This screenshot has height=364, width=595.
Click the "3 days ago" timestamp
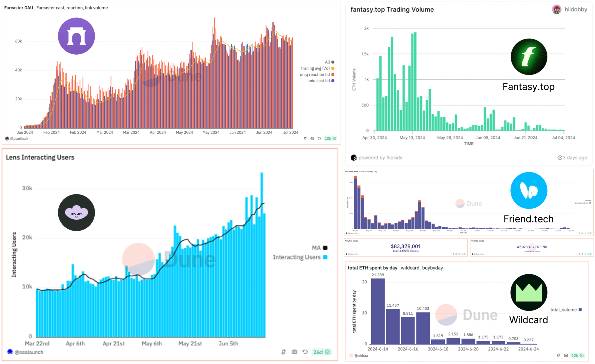point(575,158)
